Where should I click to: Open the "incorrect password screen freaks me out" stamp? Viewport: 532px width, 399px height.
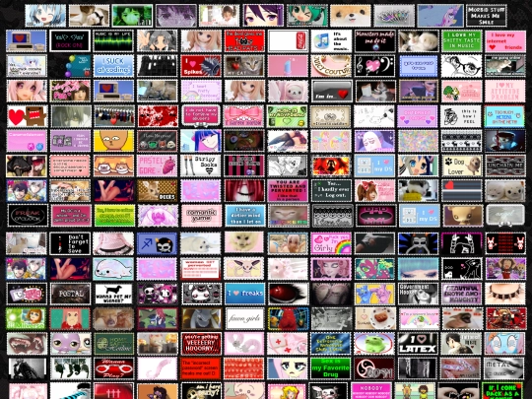201,368
